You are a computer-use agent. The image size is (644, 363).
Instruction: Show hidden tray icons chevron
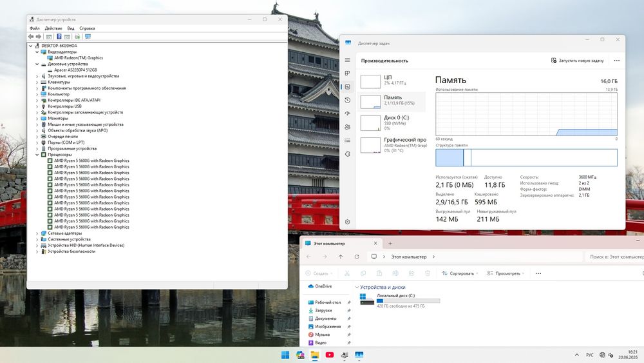576,355
